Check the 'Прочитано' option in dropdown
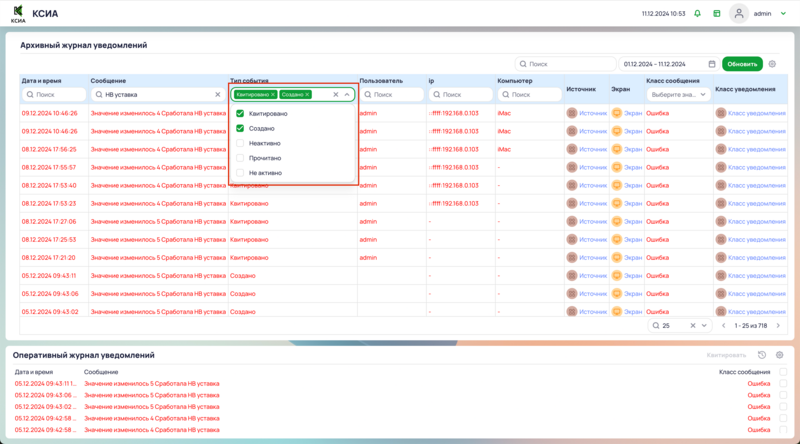 coord(240,158)
